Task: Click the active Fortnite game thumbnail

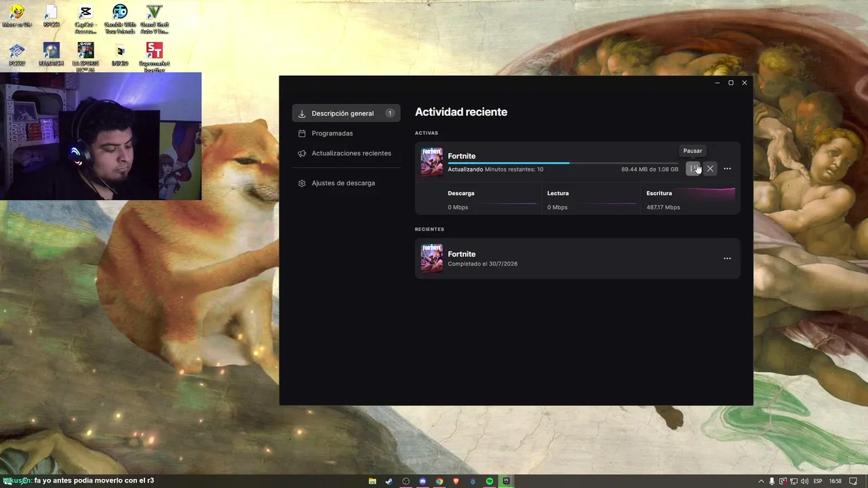Action: click(x=431, y=162)
